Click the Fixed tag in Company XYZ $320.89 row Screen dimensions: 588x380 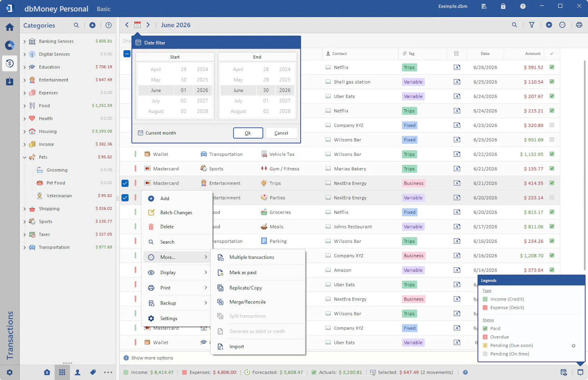point(409,125)
